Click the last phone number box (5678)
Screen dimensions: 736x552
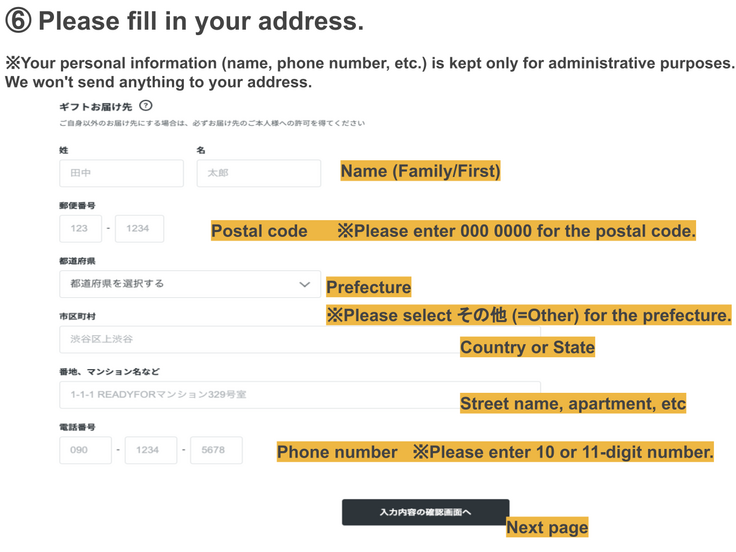pyautogui.click(x=216, y=450)
